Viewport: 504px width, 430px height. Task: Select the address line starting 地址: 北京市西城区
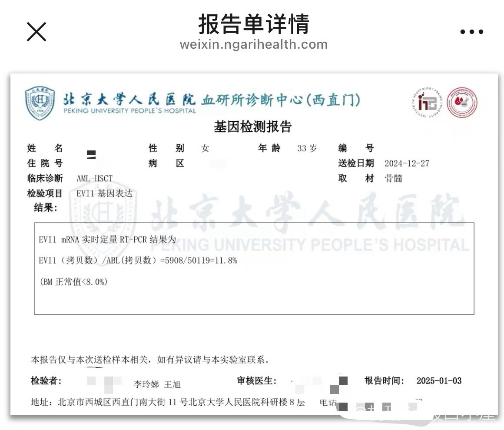pyautogui.click(x=168, y=402)
